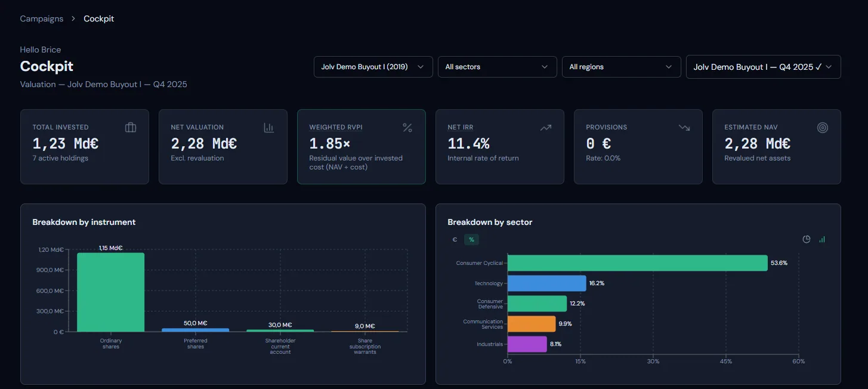This screenshot has width=868, height=389.
Task: Click the Shareholder current account bar
Action: click(x=280, y=331)
